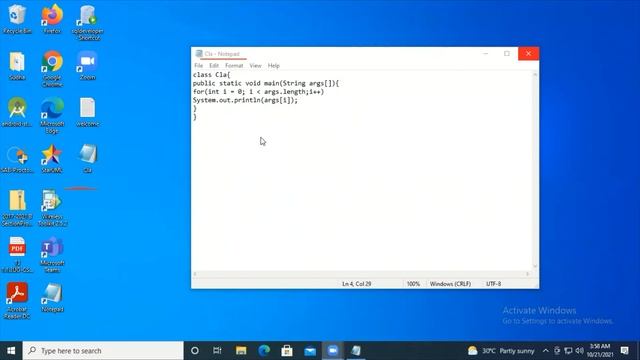The image size is (640, 360).
Task: Select the PDF document desktop icon
Action: pyautogui.click(x=17, y=254)
